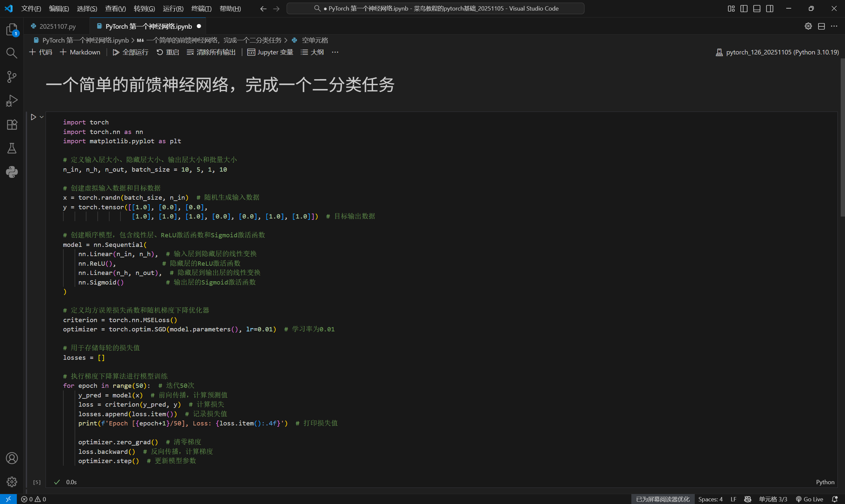845x504 pixels.
Task: Open the 终端(T) menu
Action: (x=201, y=9)
